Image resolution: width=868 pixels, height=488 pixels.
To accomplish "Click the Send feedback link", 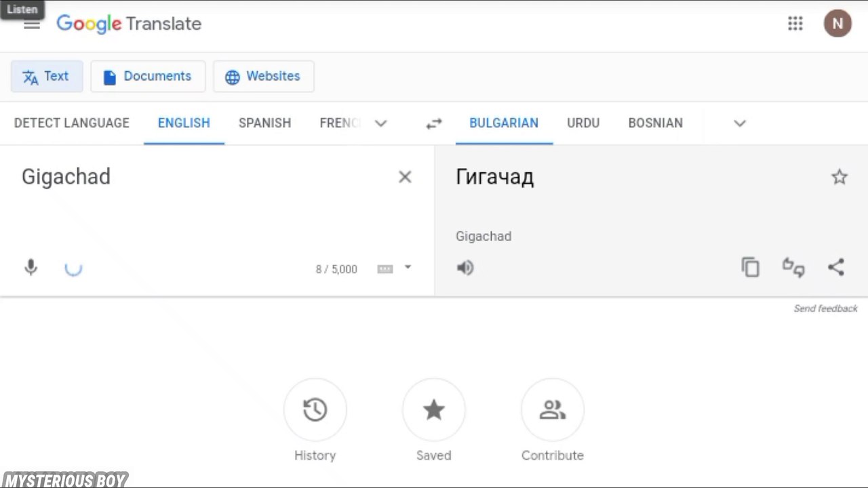I will coord(826,308).
